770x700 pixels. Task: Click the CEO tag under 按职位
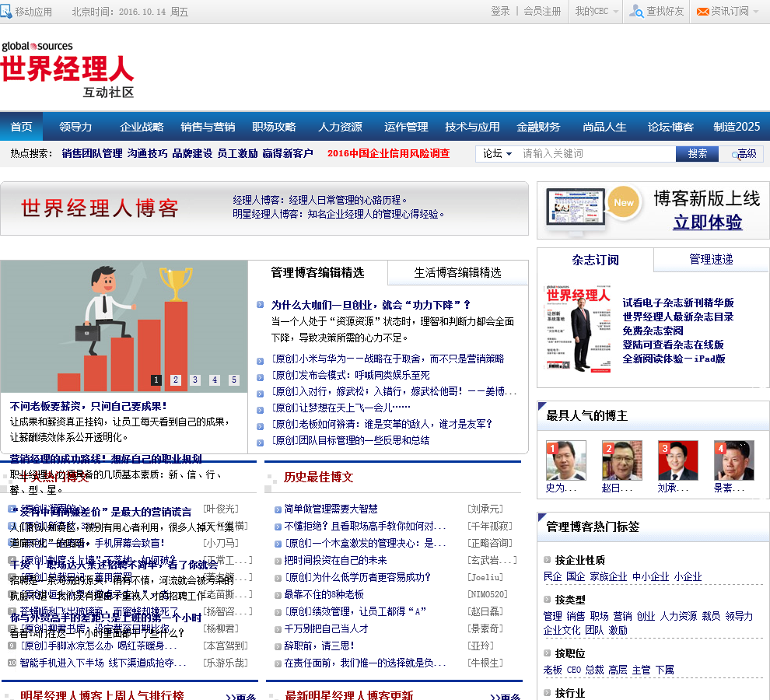[573, 670]
